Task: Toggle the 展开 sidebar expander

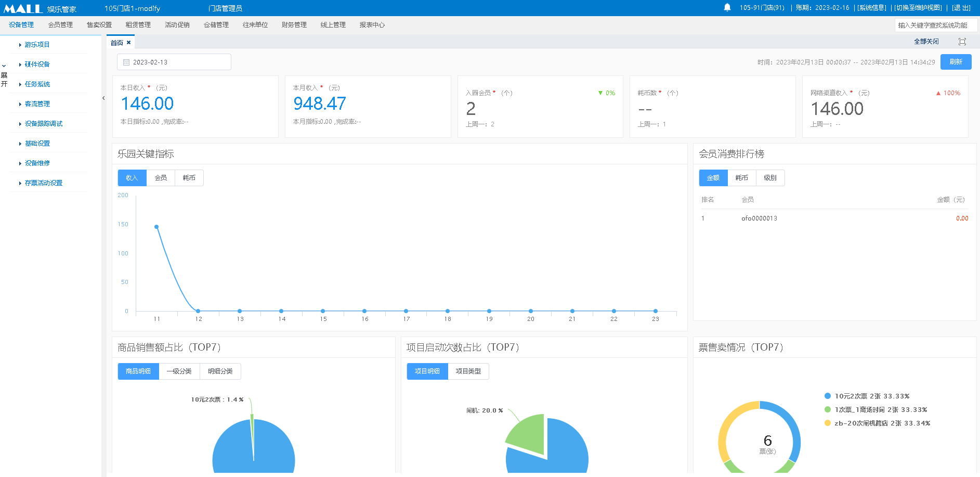Action: [x=4, y=75]
